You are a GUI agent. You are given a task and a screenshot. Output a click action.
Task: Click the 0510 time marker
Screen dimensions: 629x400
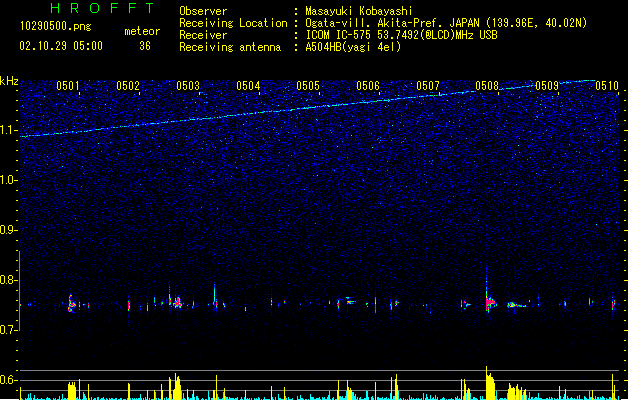point(607,86)
